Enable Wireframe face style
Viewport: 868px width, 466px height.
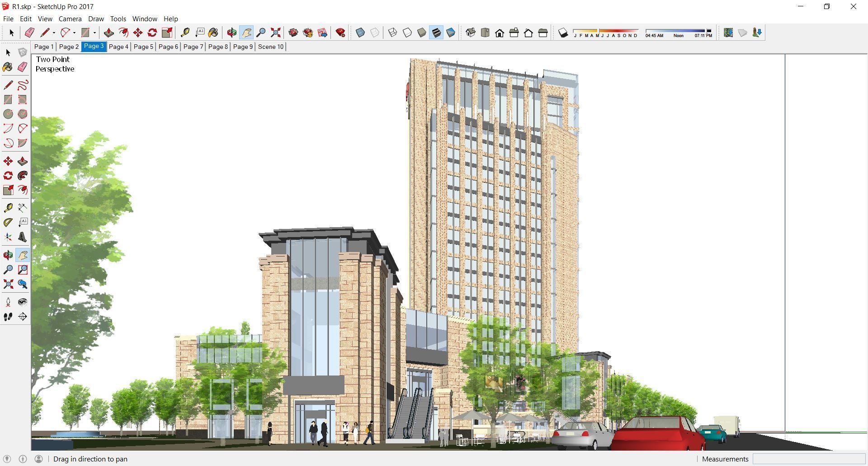393,33
